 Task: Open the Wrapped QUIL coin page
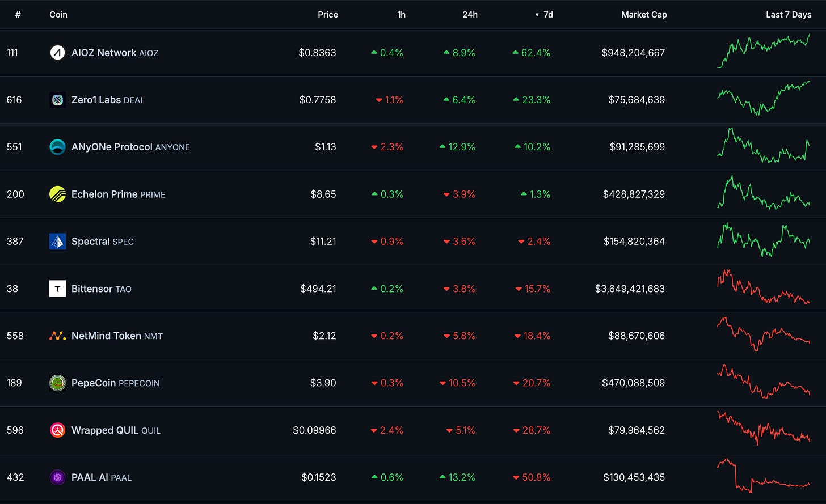116,430
